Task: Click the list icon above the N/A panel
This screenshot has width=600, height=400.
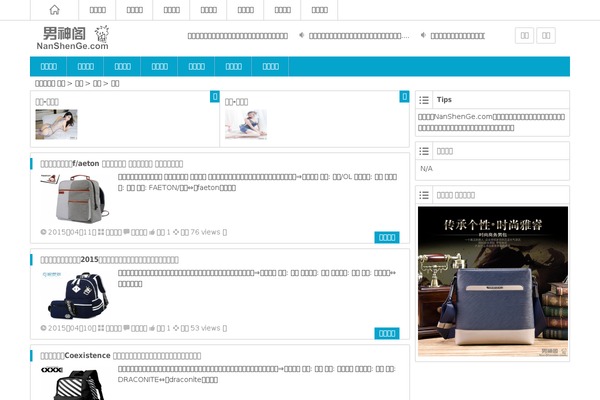Action: coord(424,151)
